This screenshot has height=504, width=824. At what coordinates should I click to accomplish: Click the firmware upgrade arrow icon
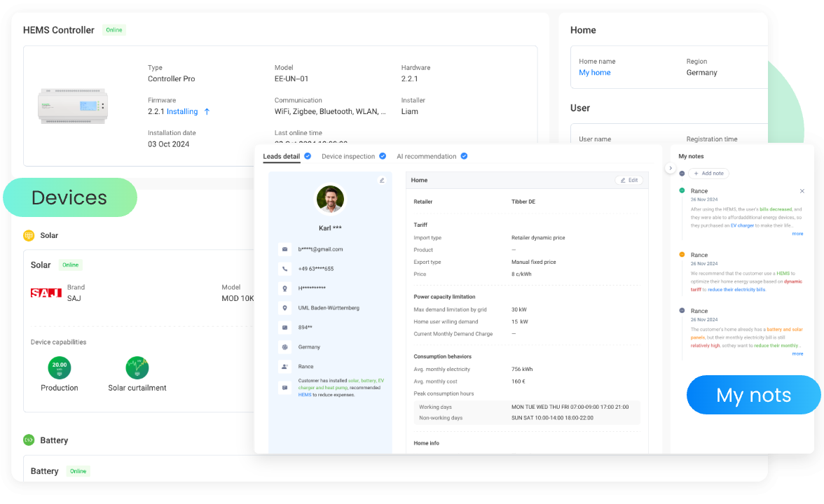pos(207,111)
